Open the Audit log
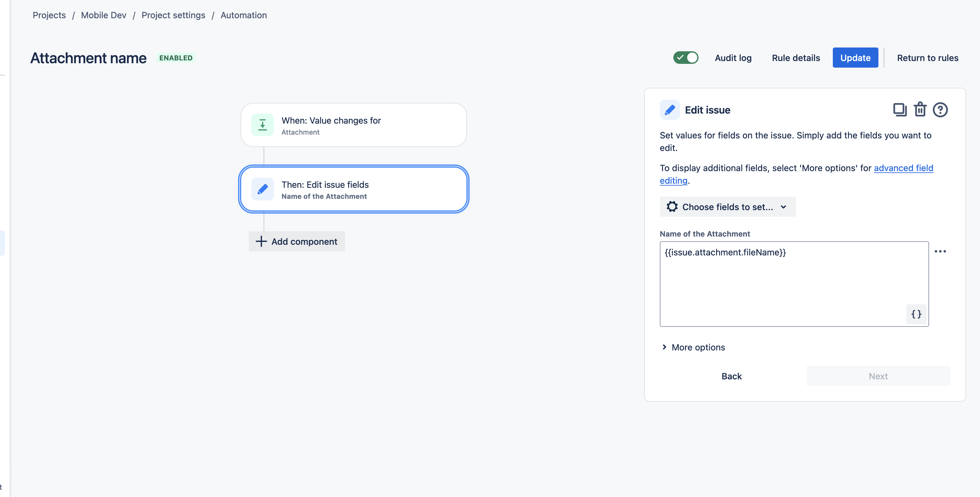Screen dimensions: 980x497 (733, 58)
